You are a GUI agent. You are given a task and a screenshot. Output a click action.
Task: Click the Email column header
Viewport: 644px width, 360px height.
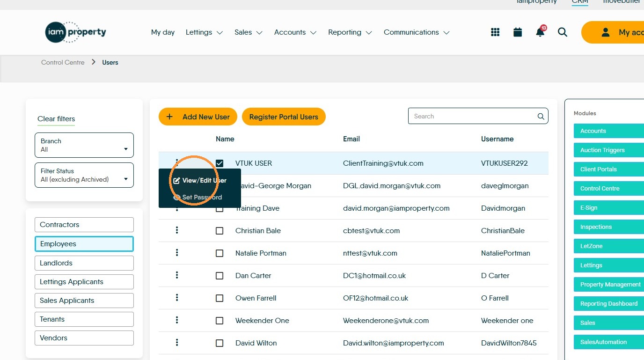click(351, 139)
